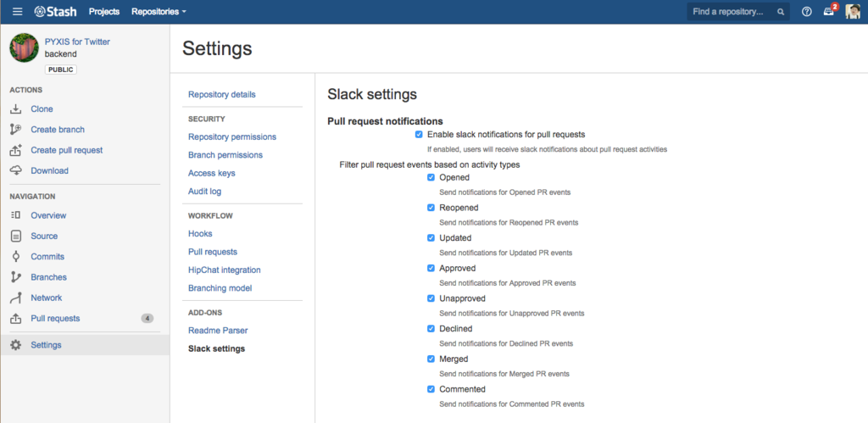Open Readme Parser add-on settings
The width and height of the screenshot is (868, 423).
point(218,331)
